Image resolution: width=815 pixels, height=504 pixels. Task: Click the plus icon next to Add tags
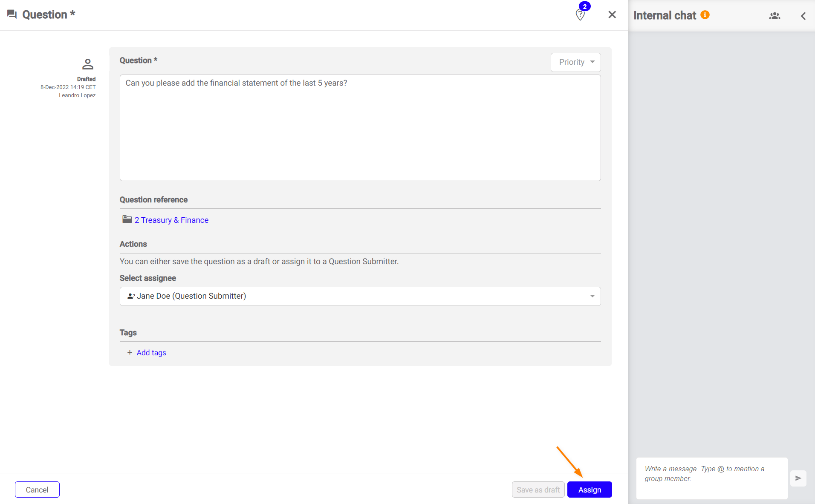130,353
